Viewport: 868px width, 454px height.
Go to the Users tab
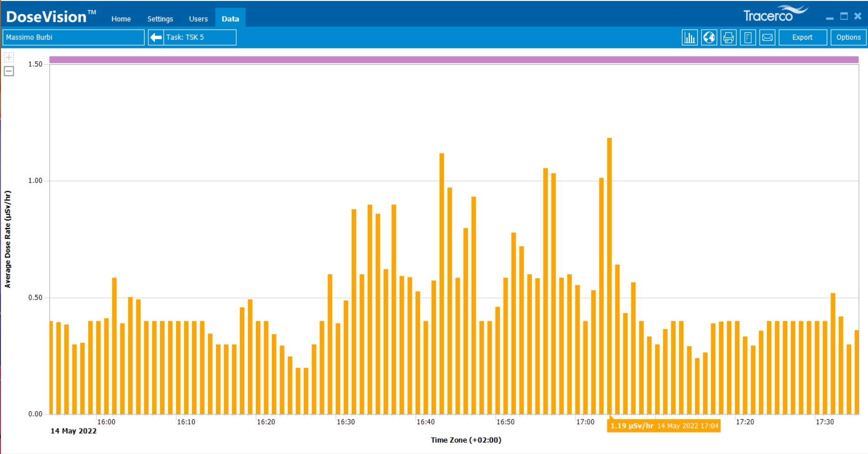point(198,19)
